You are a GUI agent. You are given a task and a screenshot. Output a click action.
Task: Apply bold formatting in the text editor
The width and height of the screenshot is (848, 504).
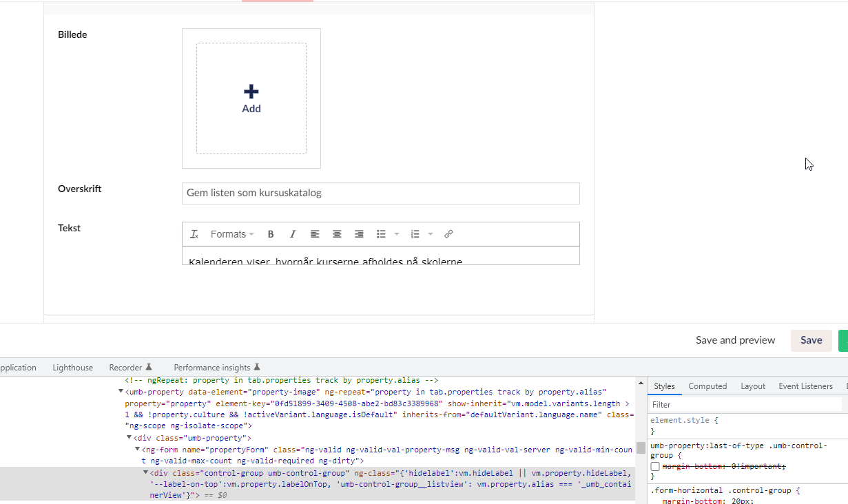click(x=271, y=233)
